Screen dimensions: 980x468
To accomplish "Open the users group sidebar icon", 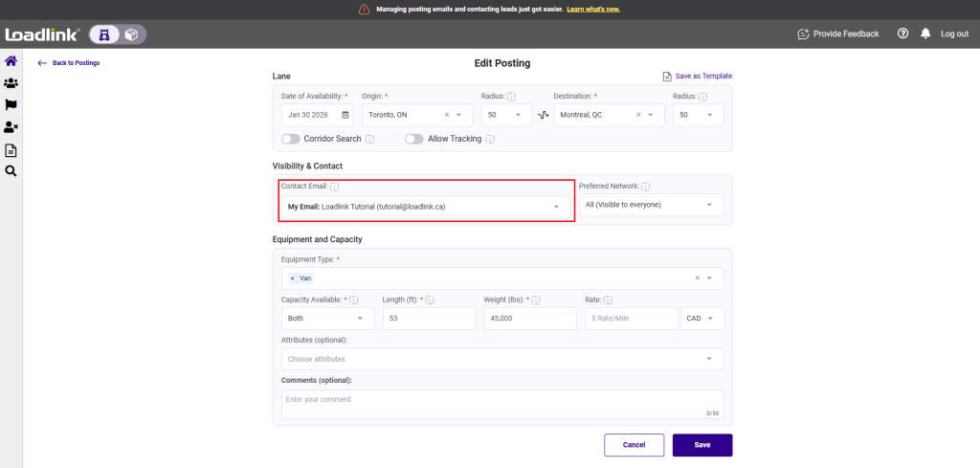I will pyautogui.click(x=11, y=83).
